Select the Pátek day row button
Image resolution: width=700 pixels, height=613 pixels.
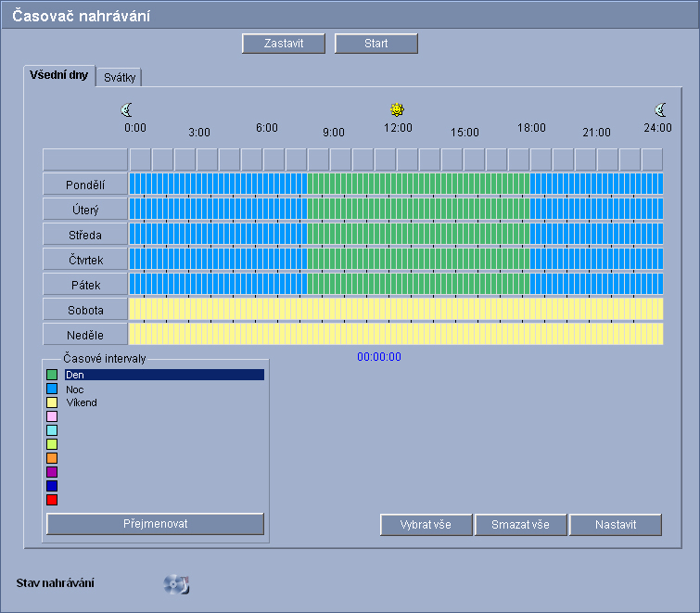85,285
